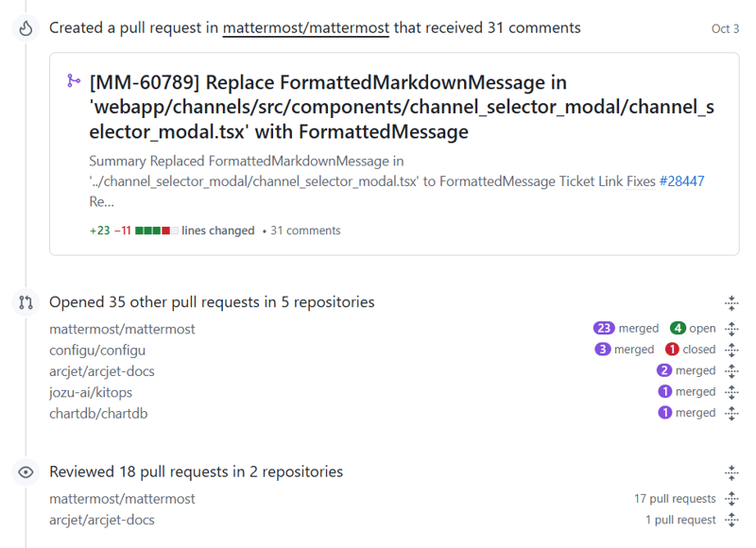The width and height of the screenshot is (756, 548).
Task: Click the '23 merged' badge for mattermost
Action: tap(626, 329)
